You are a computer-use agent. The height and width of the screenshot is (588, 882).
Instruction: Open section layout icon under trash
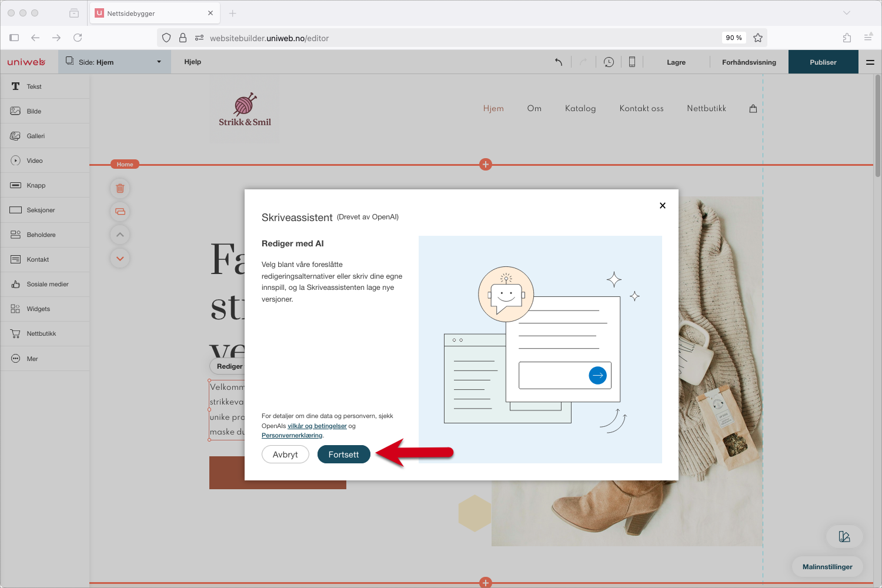tap(120, 212)
